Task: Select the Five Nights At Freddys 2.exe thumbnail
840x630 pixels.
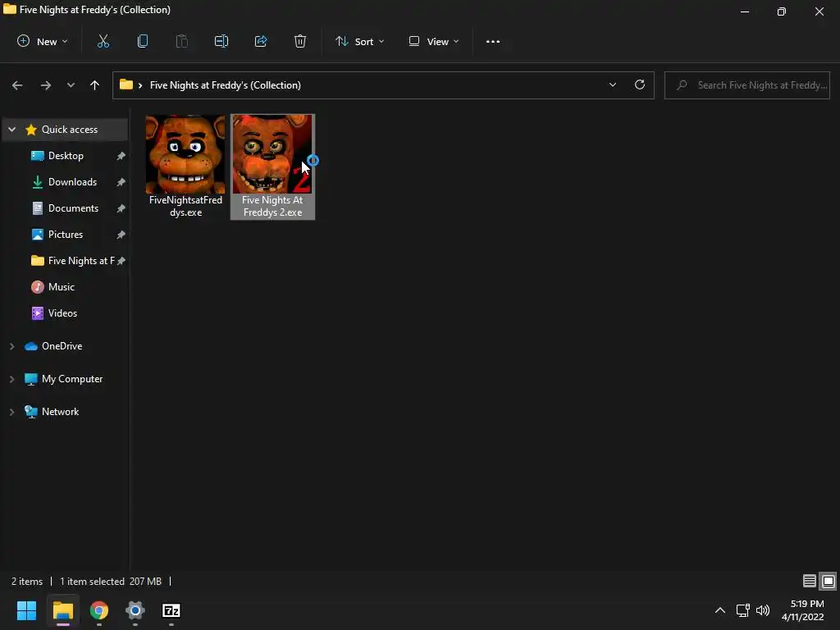Action: tap(272, 154)
